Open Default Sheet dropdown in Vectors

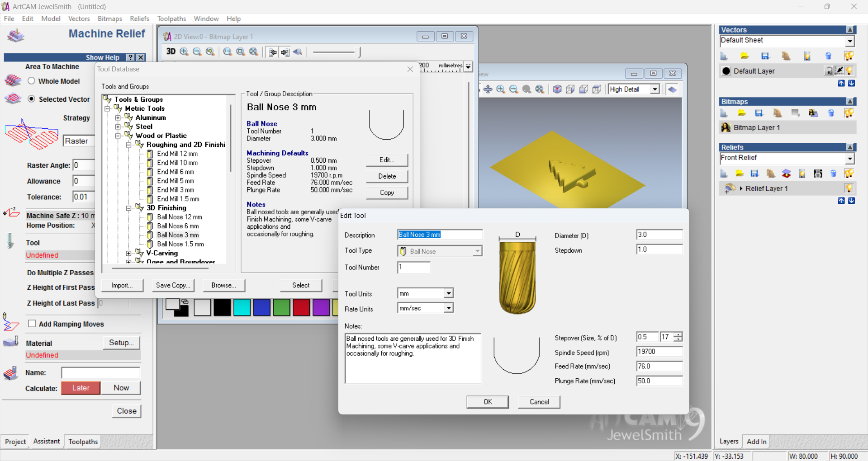[850, 41]
